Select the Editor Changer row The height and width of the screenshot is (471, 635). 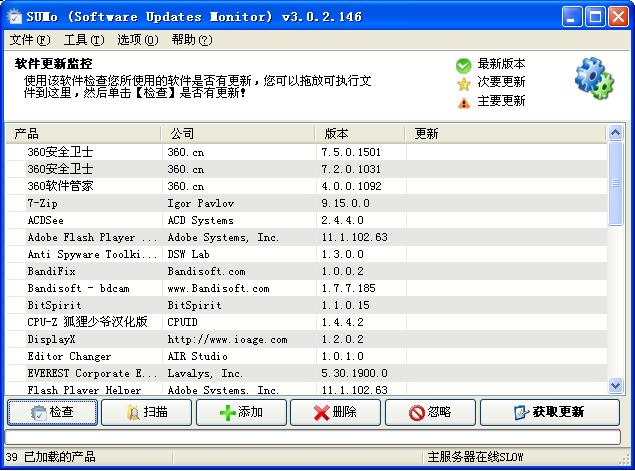pyautogui.click(x=307, y=356)
